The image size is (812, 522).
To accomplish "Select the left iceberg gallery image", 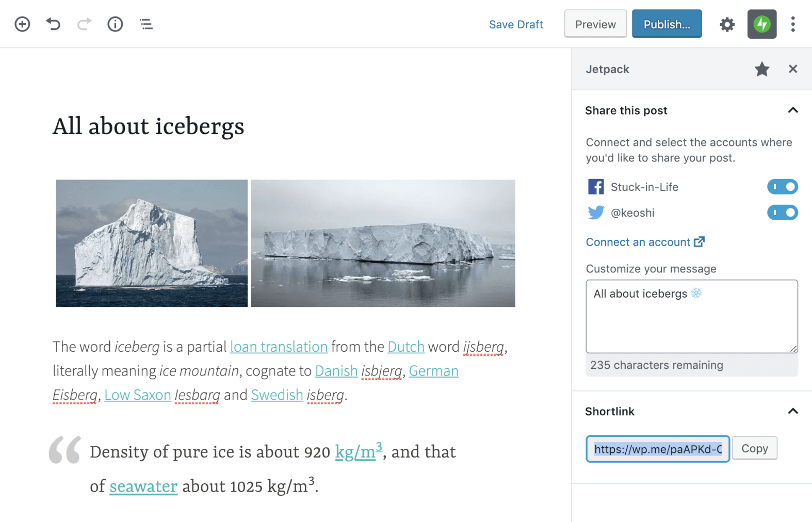I will [x=152, y=243].
